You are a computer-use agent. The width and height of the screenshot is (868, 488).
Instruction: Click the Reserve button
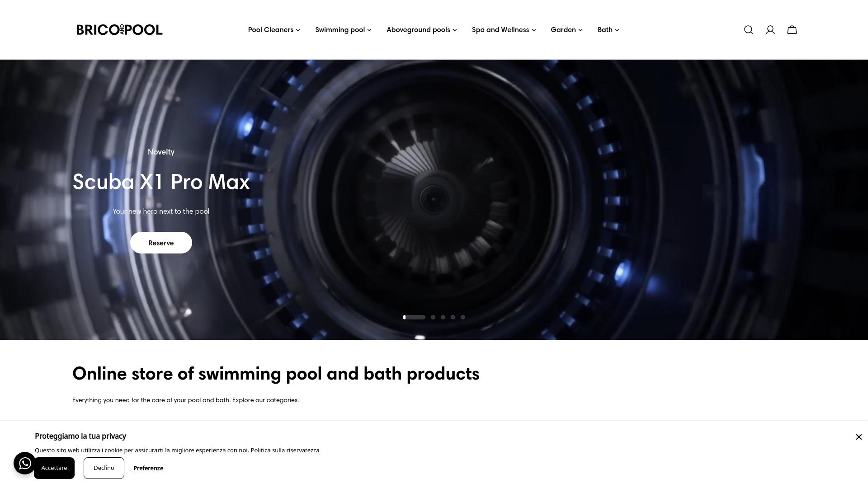(161, 243)
